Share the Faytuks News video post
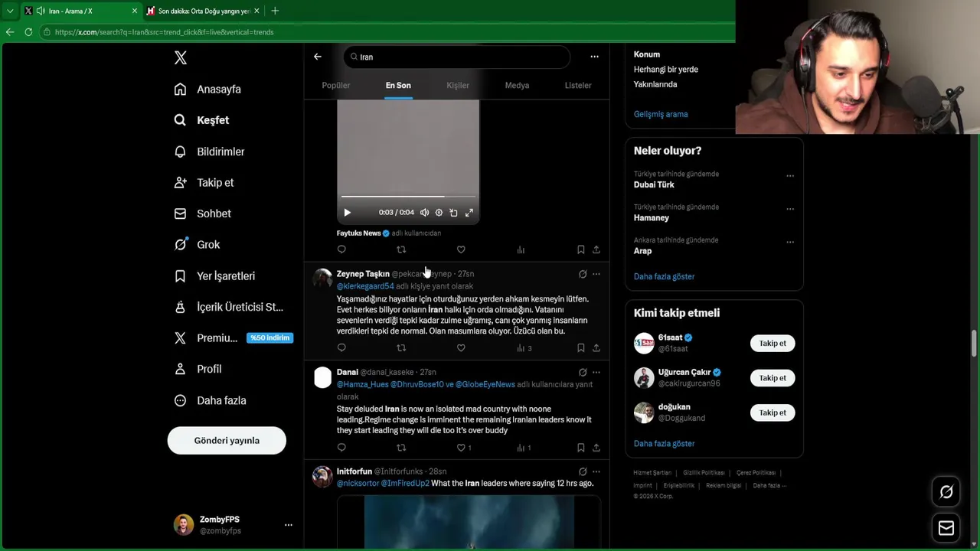Screen dimensions: 980x551 pyautogui.click(x=596, y=249)
